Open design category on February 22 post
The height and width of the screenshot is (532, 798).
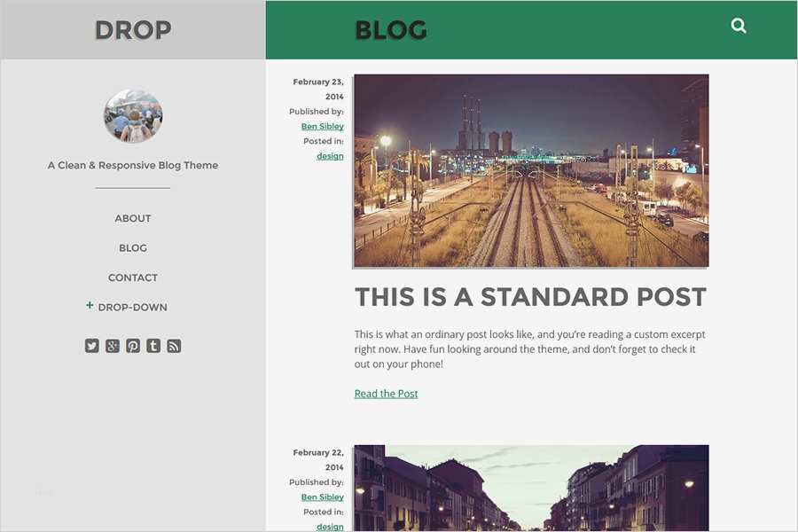330,527
